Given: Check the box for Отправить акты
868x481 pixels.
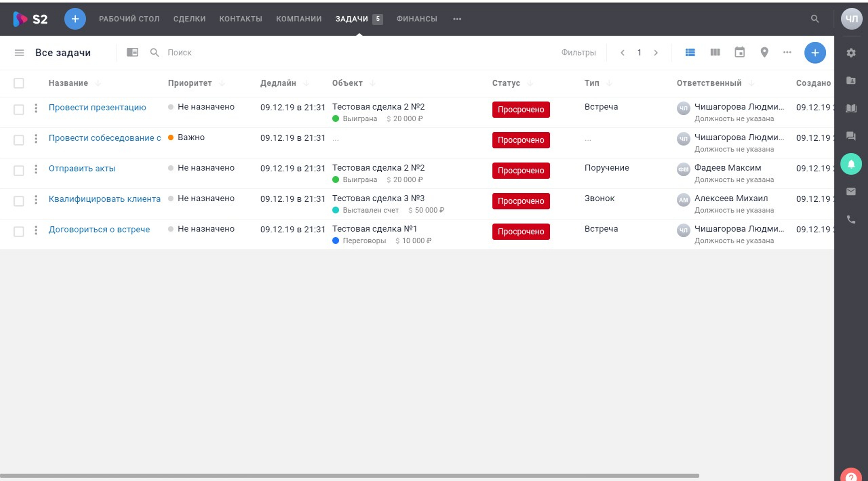Looking at the screenshot, I should tap(19, 170).
